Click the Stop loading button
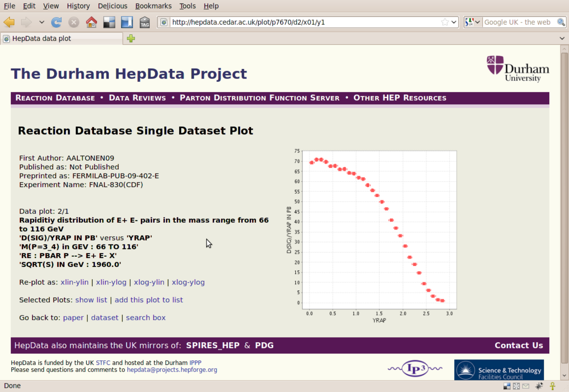 74,22
